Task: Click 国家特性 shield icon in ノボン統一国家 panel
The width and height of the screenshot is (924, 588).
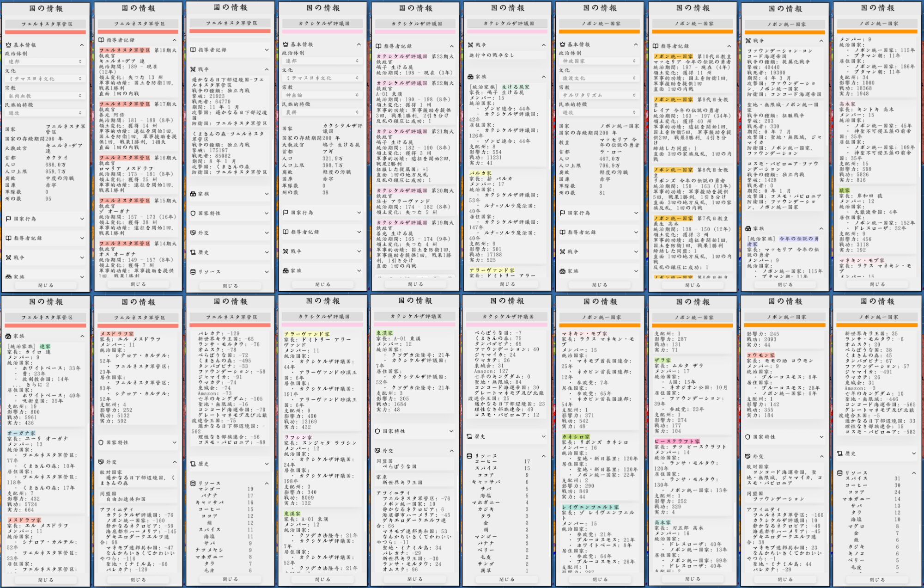Action: click(x=748, y=436)
